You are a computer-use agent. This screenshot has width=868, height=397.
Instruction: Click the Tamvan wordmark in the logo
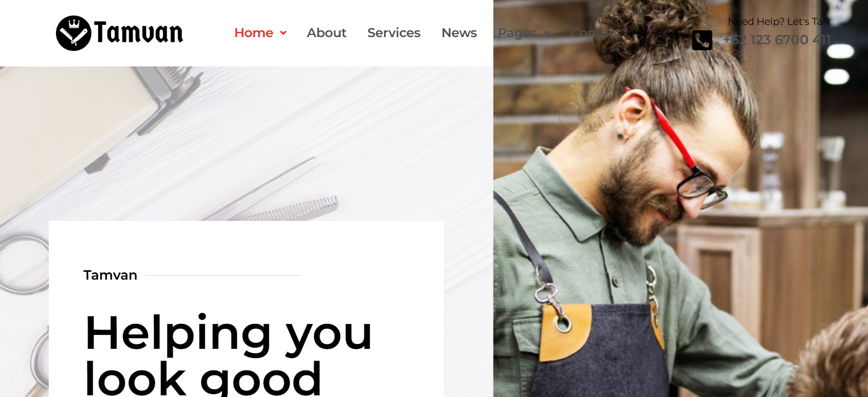[x=138, y=33]
